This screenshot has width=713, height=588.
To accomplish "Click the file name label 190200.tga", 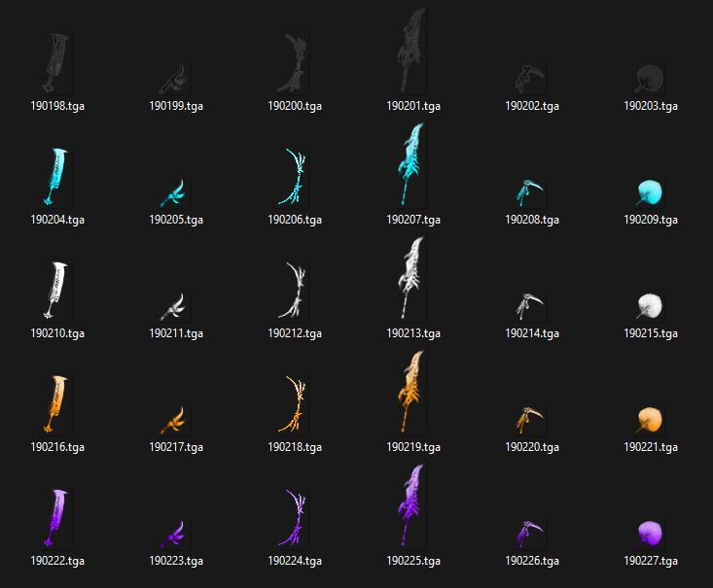I will (295, 106).
